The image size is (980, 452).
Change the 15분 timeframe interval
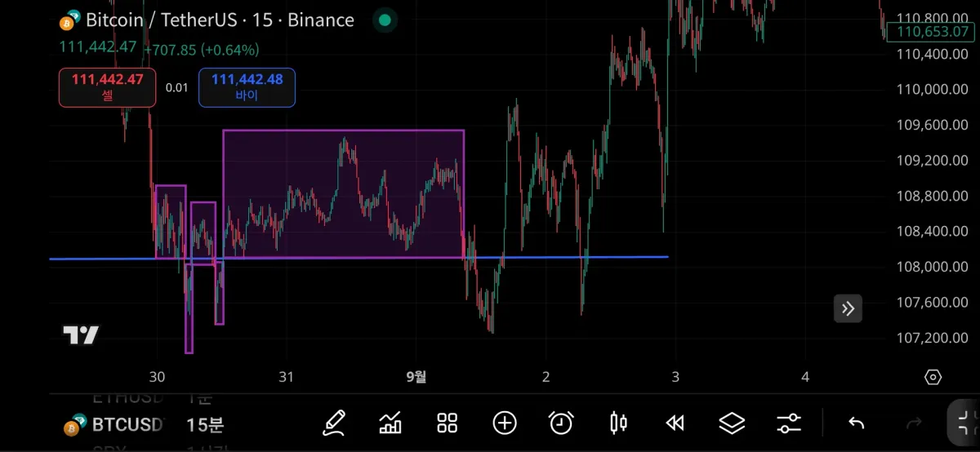[205, 425]
